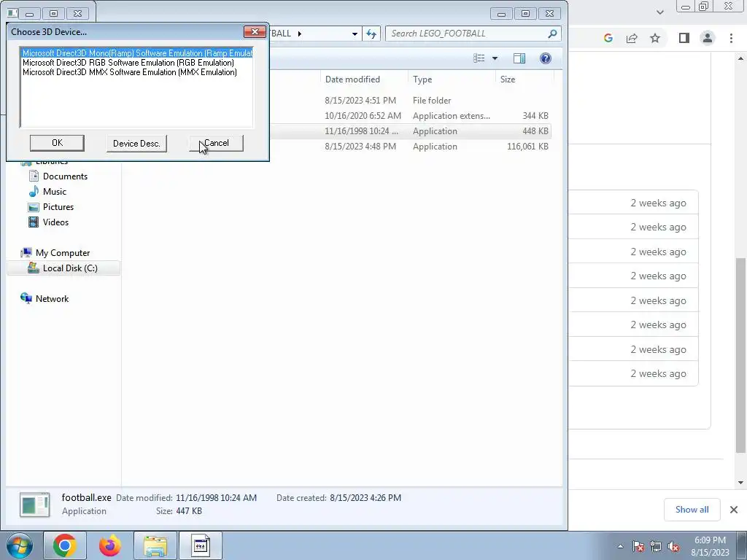Open Documents library in sidebar
747x560 pixels.
[x=65, y=176]
